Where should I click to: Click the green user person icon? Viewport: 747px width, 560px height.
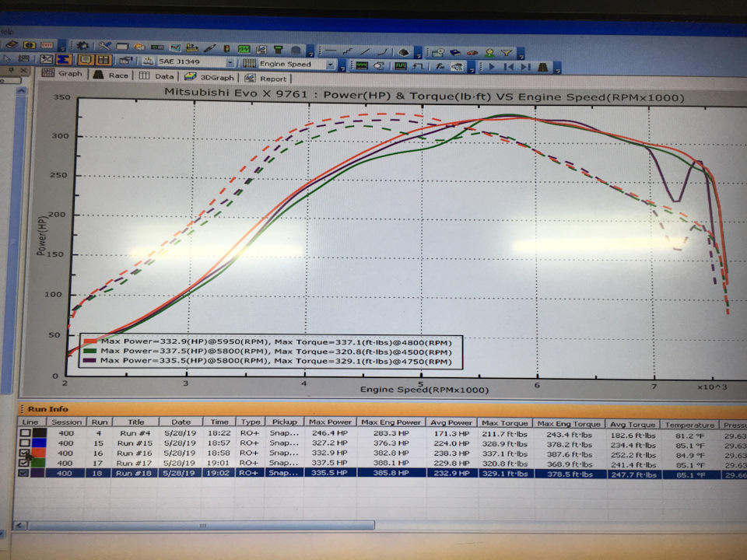pyautogui.click(x=489, y=53)
